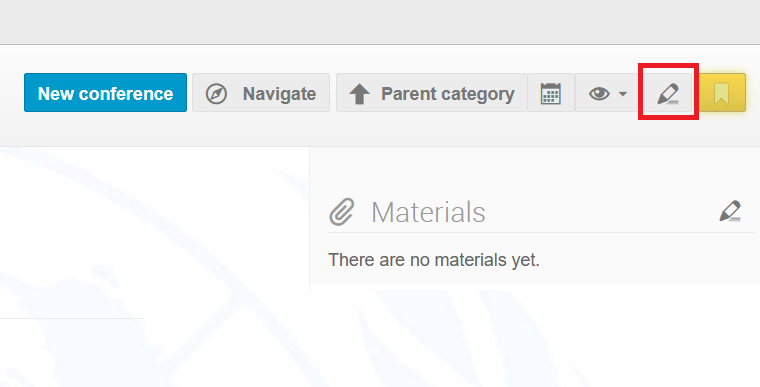Open the Navigate button label
760x387 pixels.
point(279,94)
